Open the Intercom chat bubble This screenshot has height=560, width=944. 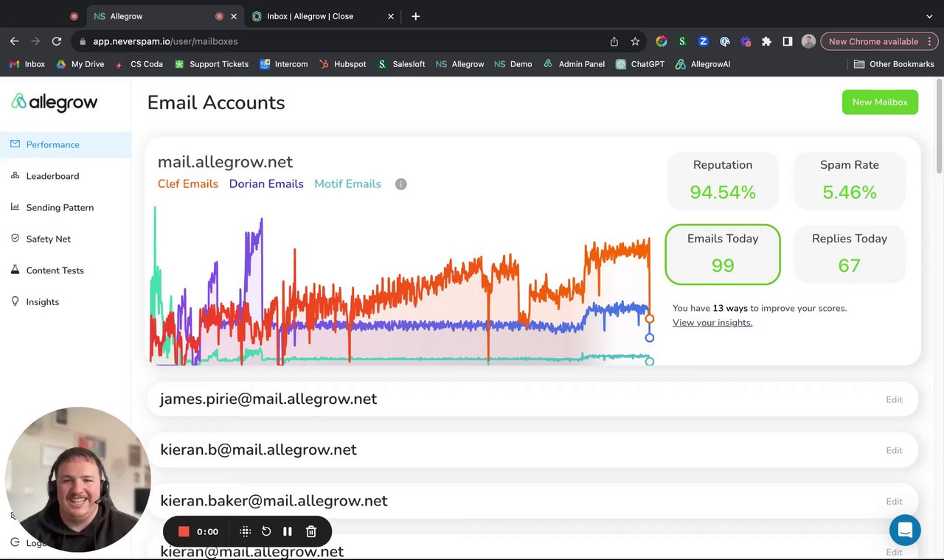pos(905,530)
